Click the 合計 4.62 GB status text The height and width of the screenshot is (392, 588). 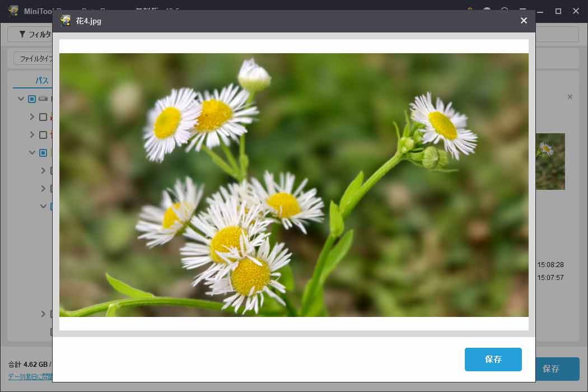point(30,364)
